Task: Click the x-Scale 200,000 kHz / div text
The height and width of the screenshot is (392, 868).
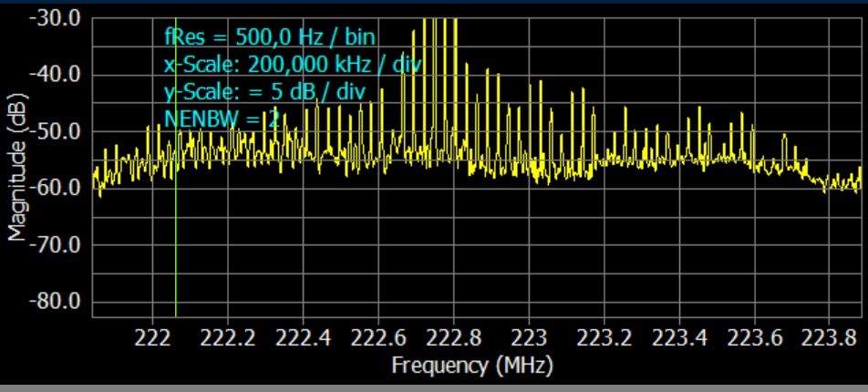Action: [284, 64]
